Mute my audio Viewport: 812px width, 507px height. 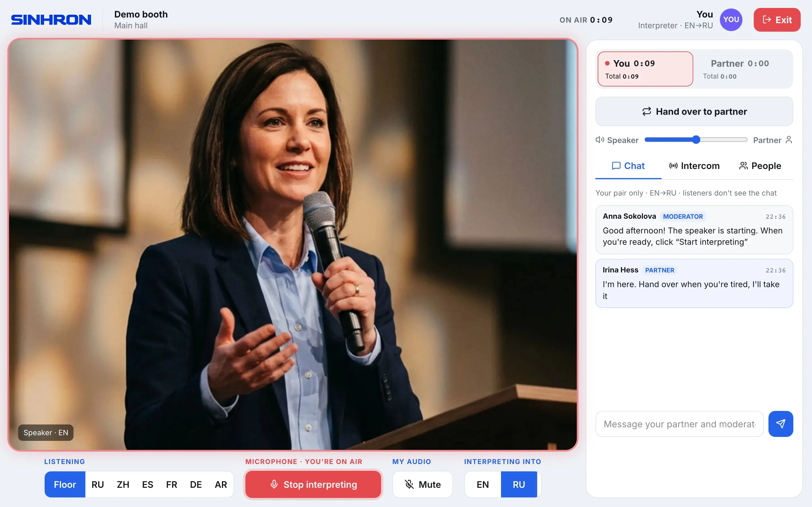[422, 484]
